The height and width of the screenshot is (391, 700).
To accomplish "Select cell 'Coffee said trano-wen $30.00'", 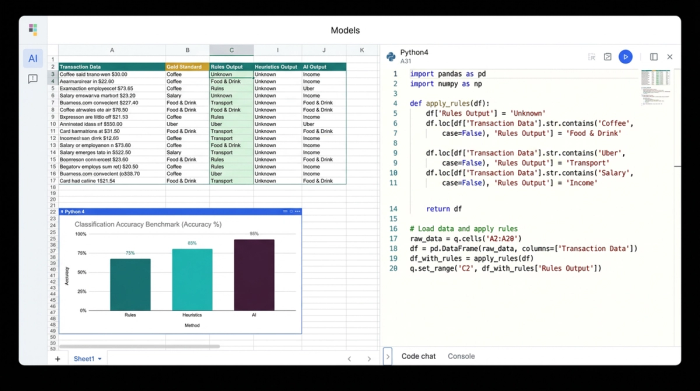I will tap(112, 75).
